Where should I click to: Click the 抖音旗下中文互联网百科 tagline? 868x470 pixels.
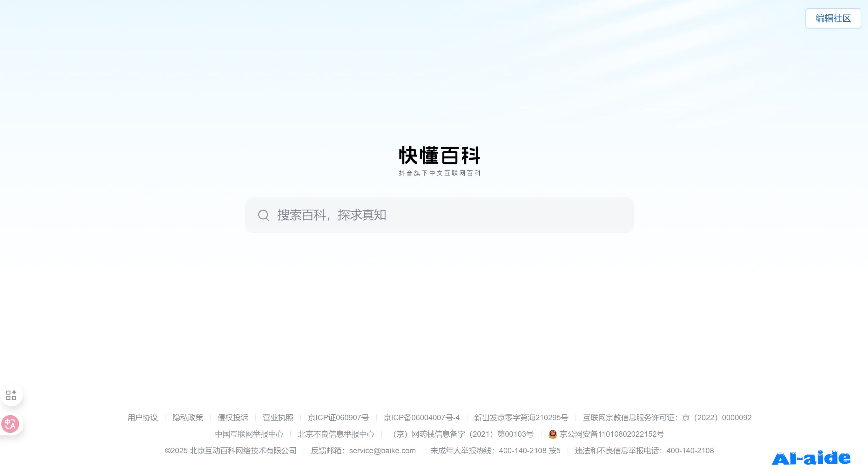[x=439, y=173]
